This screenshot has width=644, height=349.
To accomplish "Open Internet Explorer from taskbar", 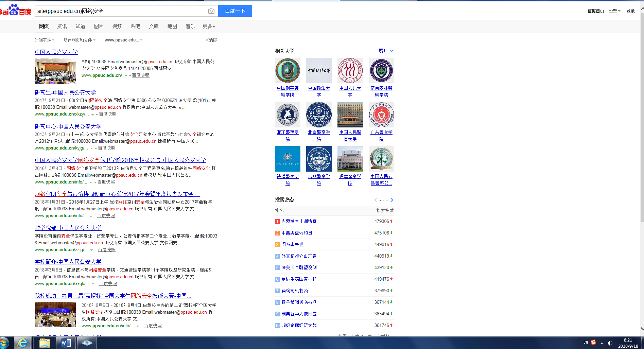I will (x=23, y=343).
